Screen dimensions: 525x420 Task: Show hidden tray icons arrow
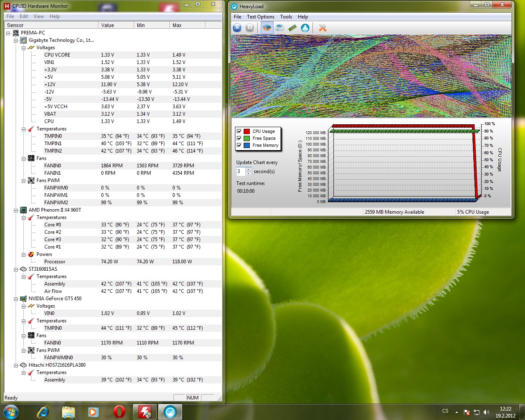[457, 412]
